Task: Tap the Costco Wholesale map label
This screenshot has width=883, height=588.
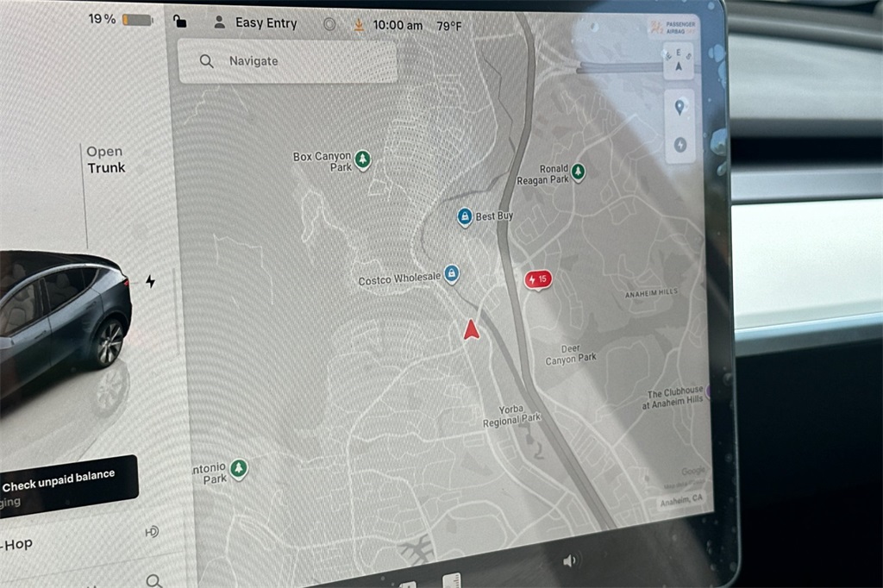Action: point(399,278)
